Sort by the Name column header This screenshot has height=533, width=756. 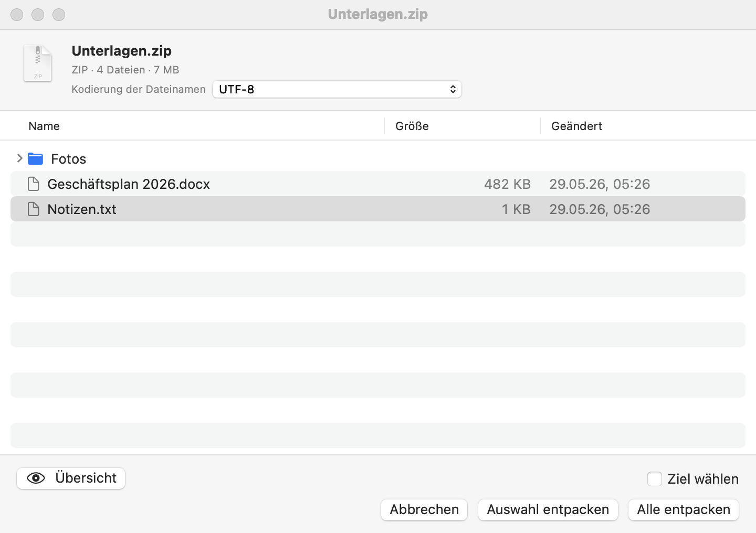44,126
